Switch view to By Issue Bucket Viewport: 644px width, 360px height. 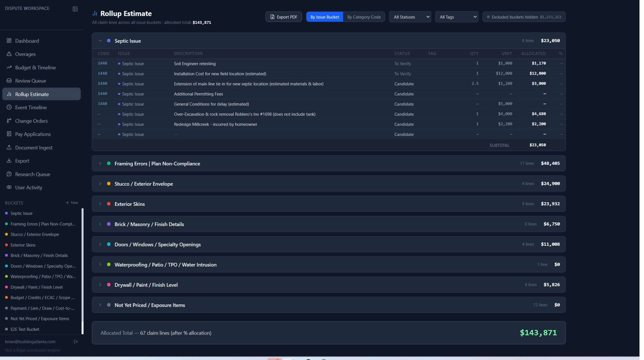click(325, 17)
